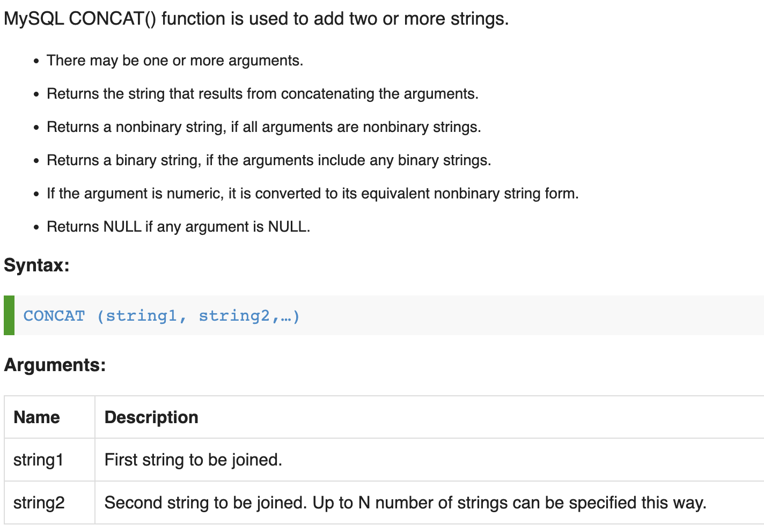Viewport: 764px width, 532px height.
Task: Click the green bar beside the code block
Action: (x=9, y=315)
